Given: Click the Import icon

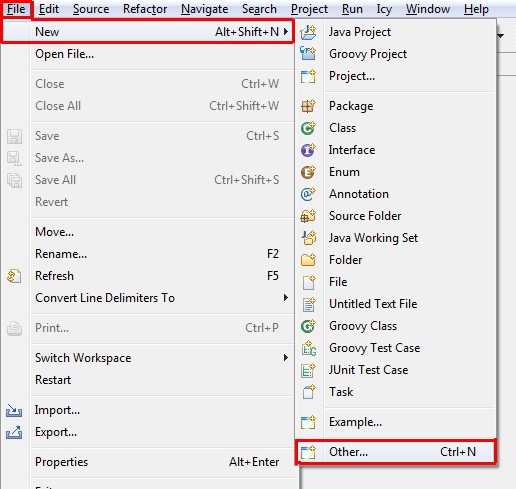Looking at the screenshot, I should pos(14,411).
